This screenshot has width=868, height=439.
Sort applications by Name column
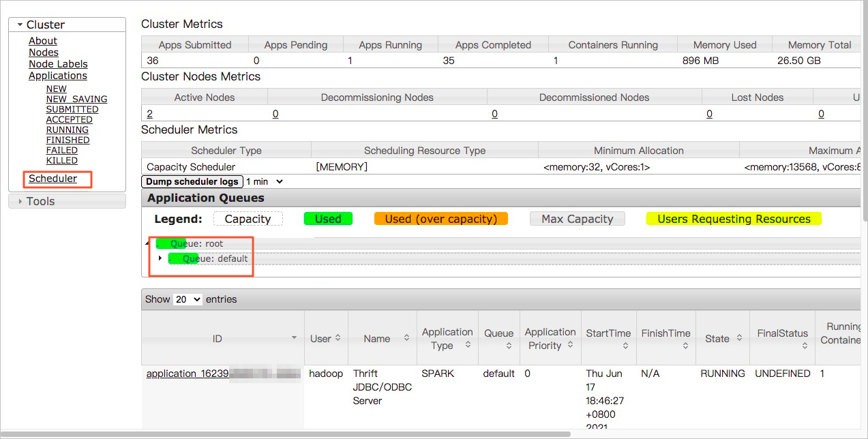(x=406, y=338)
